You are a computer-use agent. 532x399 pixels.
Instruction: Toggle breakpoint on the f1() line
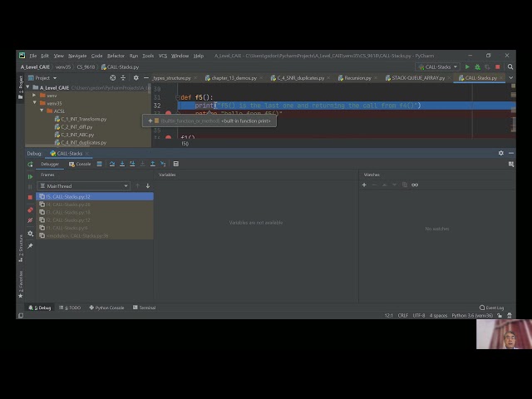point(168,137)
